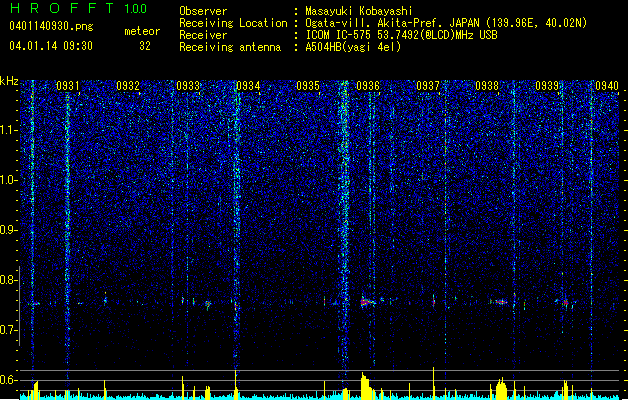Click the Observer label
Image resolution: width=629 pixels, height=400 pixels.
click(203, 11)
